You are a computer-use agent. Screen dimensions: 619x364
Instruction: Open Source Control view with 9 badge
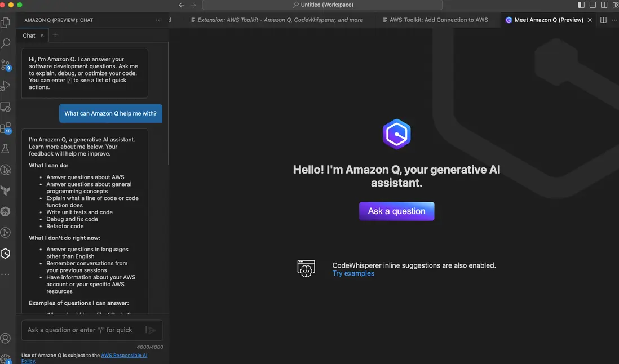click(6, 65)
